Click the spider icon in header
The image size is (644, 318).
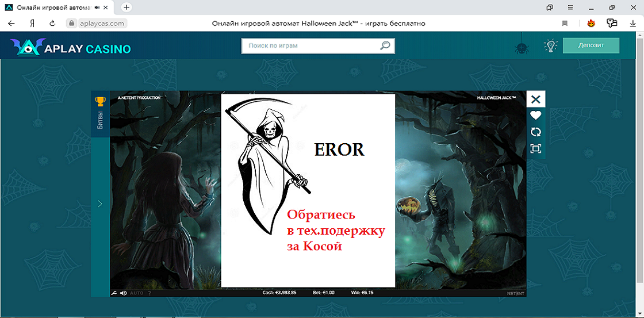[x=522, y=47]
